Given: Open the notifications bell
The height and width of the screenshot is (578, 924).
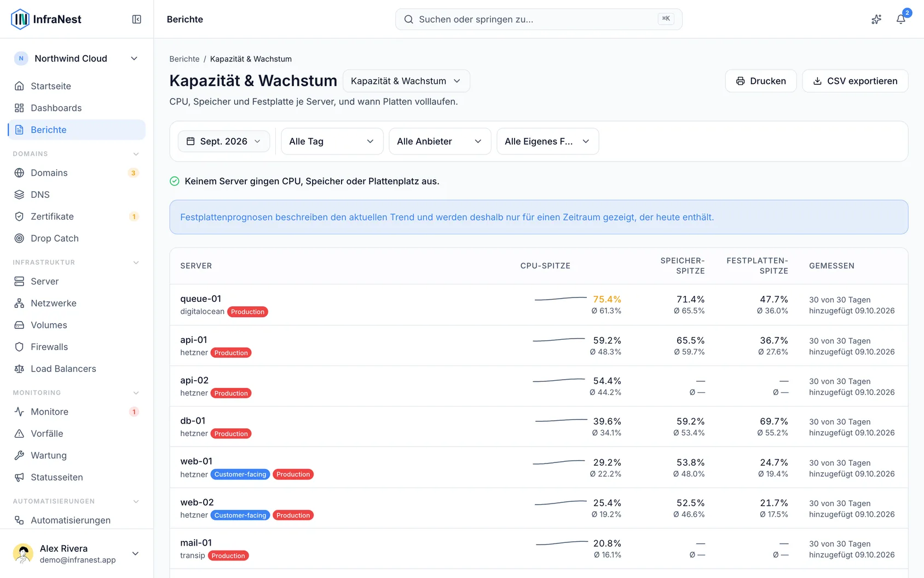Looking at the screenshot, I should click(x=900, y=19).
